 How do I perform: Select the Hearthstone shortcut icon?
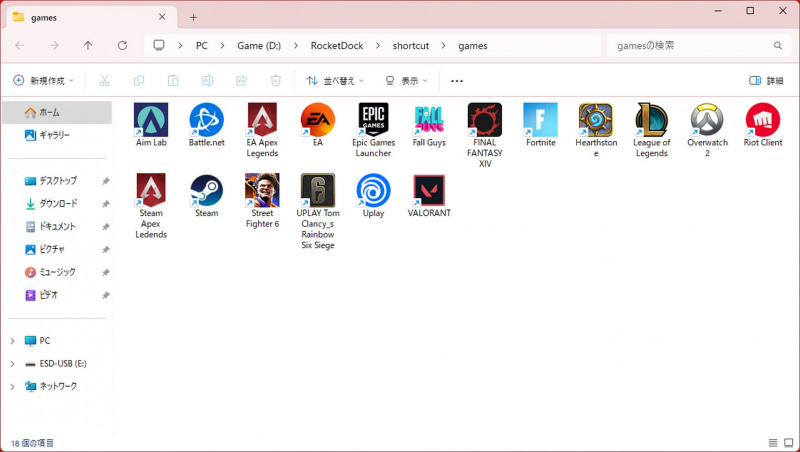(596, 120)
